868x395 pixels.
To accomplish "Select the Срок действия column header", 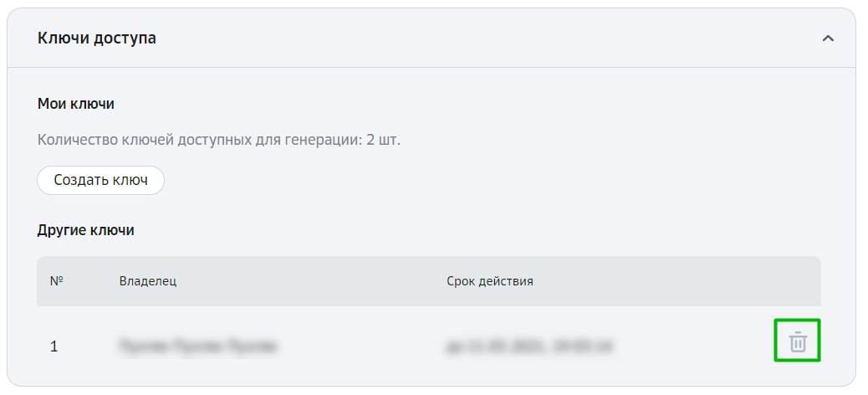I will click(490, 281).
